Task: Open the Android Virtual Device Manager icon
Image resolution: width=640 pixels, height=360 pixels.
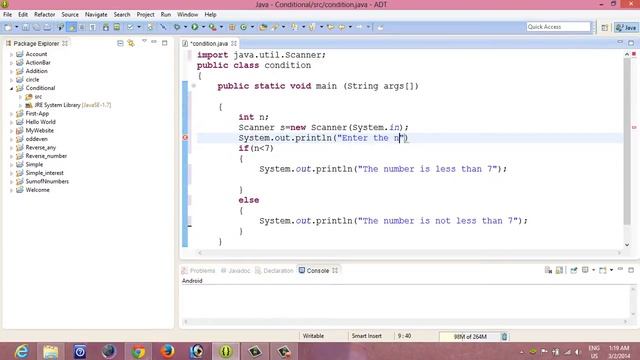Action: click(x=117, y=27)
